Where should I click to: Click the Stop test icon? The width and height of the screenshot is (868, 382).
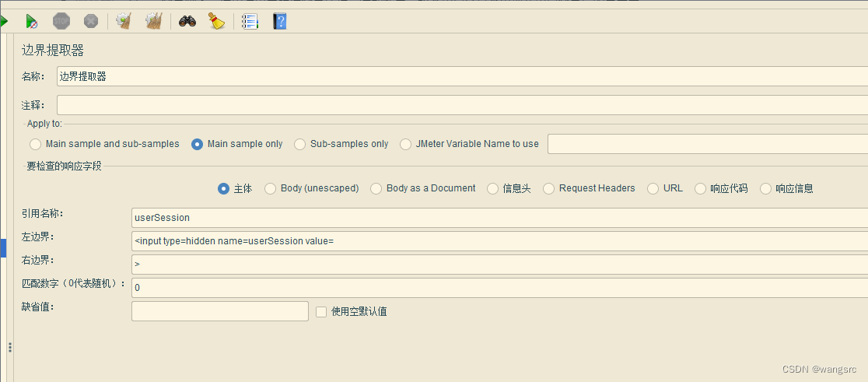[x=61, y=22]
